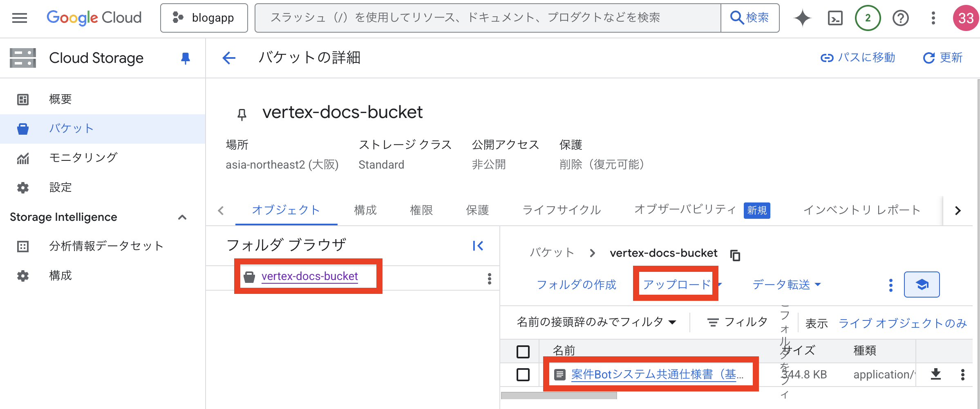Activate the Cloud Shell terminal

tap(835, 18)
